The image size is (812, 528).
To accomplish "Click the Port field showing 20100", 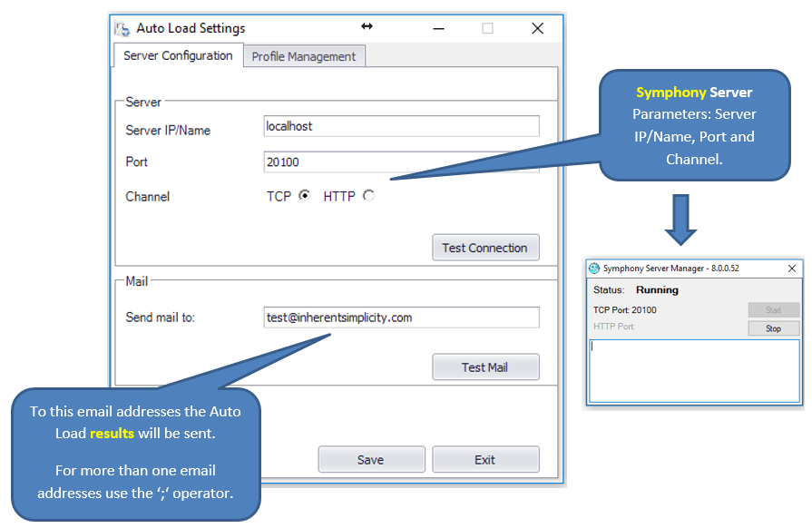I will (x=400, y=161).
